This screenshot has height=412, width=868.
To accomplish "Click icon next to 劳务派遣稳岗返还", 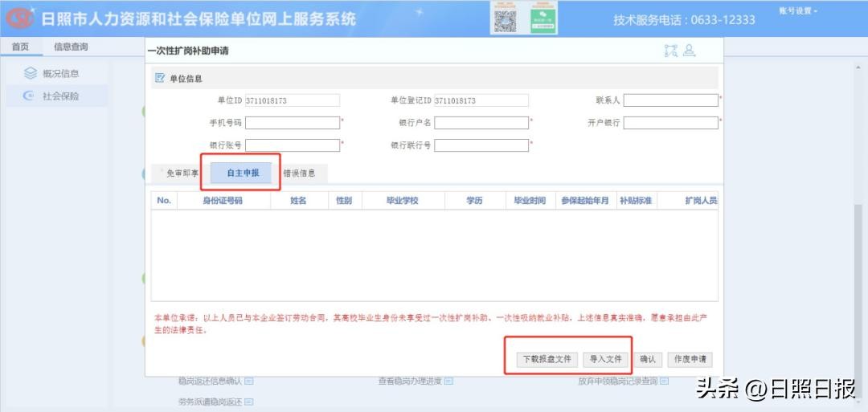I will [249, 402].
